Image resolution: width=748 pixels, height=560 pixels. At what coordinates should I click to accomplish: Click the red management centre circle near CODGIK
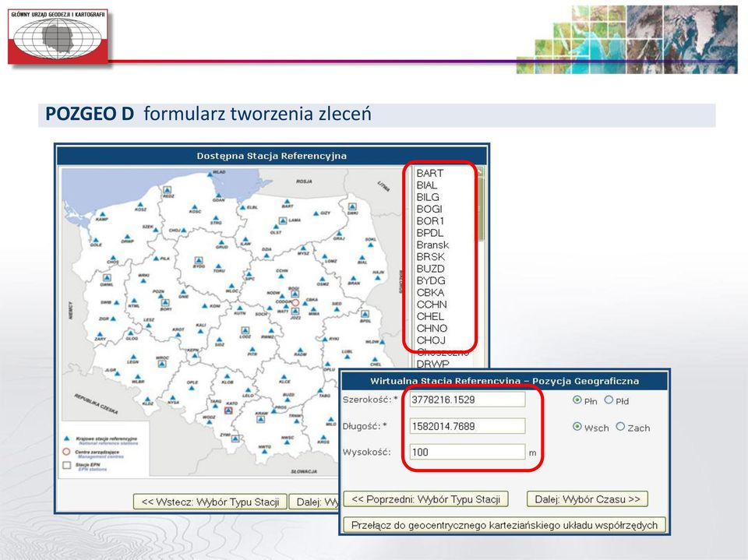pyautogui.click(x=295, y=302)
